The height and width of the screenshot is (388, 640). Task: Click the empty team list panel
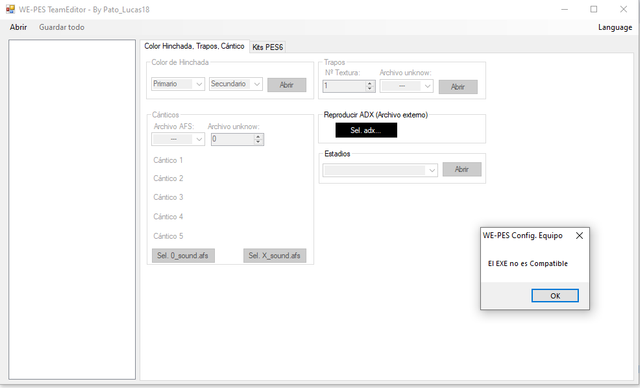click(x=72, y=210)
